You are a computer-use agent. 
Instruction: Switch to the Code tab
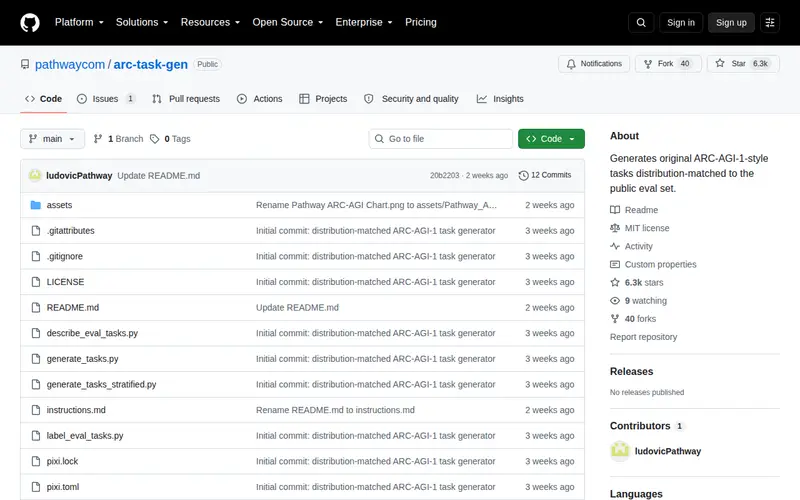[x=44, y=99]
